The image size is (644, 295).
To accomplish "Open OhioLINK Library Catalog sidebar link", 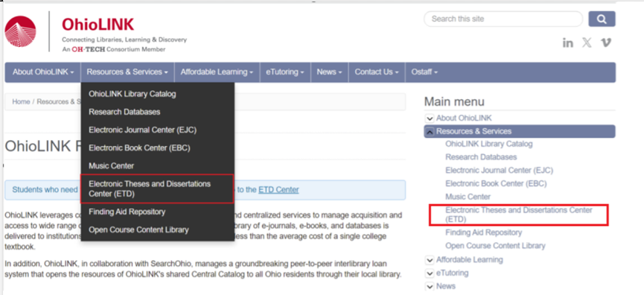I will pyautogui.click(x=488, y=145).
